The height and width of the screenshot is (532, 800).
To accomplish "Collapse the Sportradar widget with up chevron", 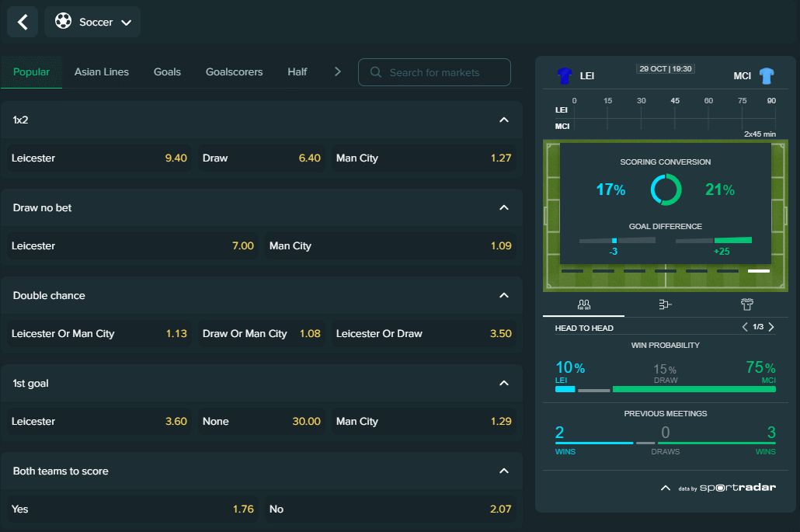I will click(666, 489).
